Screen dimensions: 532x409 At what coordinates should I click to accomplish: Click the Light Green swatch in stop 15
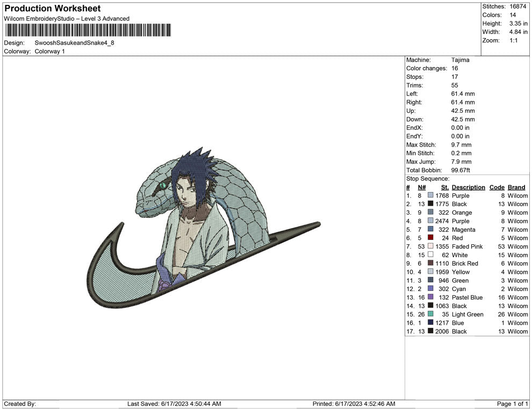tap(430, 314)
